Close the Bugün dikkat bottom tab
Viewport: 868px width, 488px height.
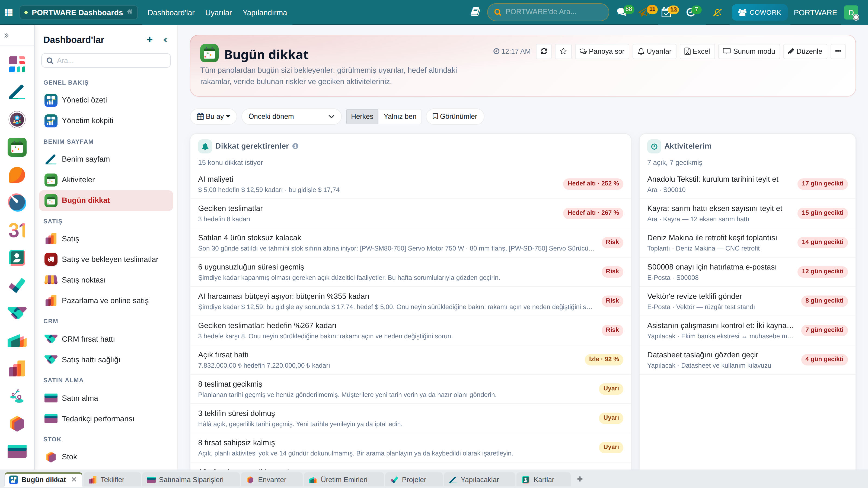[74, 479]
